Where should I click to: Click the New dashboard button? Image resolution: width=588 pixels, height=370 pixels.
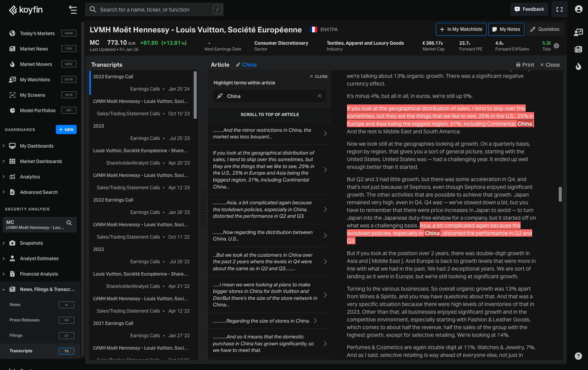click(x=66, y=129)
